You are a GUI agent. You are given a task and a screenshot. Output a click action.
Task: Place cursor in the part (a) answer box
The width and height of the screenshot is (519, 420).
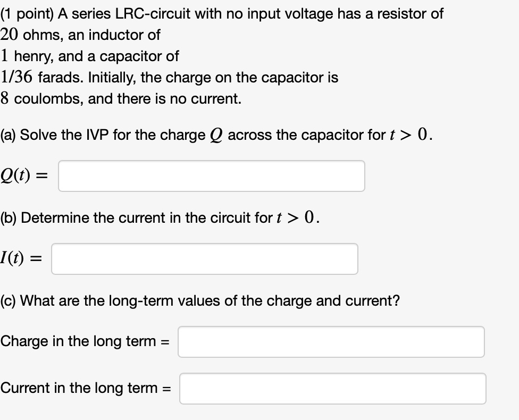211,175
